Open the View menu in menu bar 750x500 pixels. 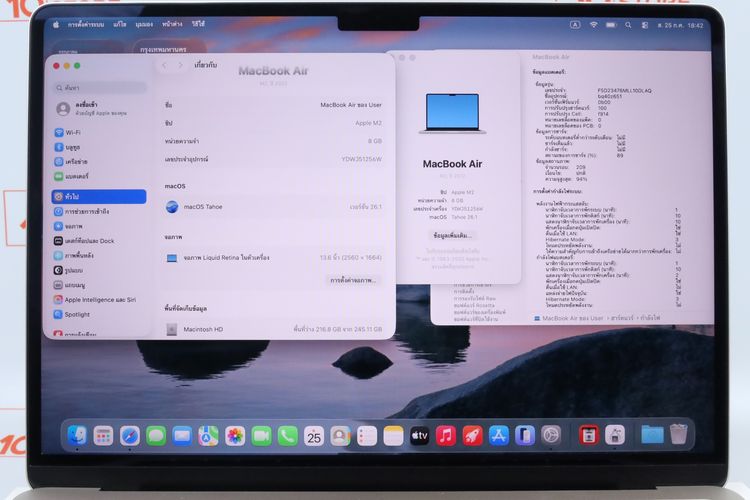[x=144, y=24]
